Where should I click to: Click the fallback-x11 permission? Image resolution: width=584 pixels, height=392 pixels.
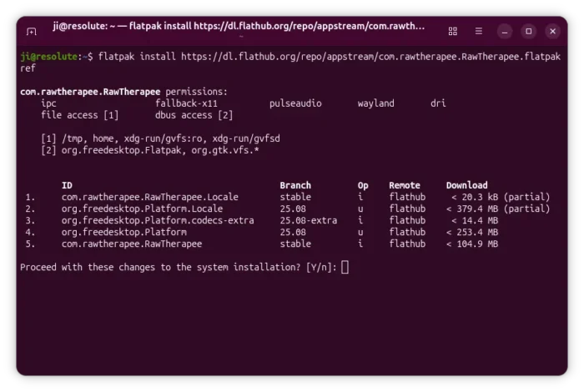[186, 103]
